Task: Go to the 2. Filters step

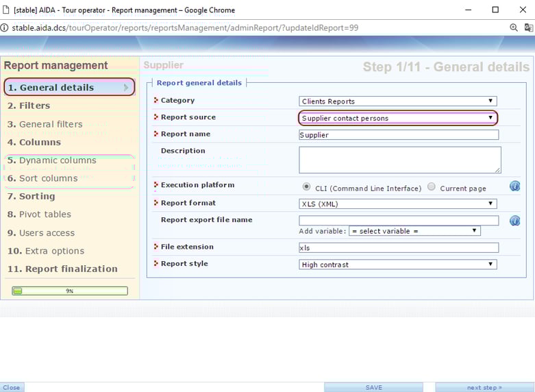Action: 29,106
